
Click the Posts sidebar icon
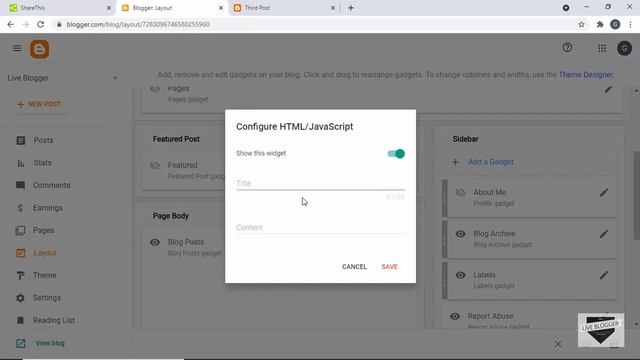tap(20, 140)
